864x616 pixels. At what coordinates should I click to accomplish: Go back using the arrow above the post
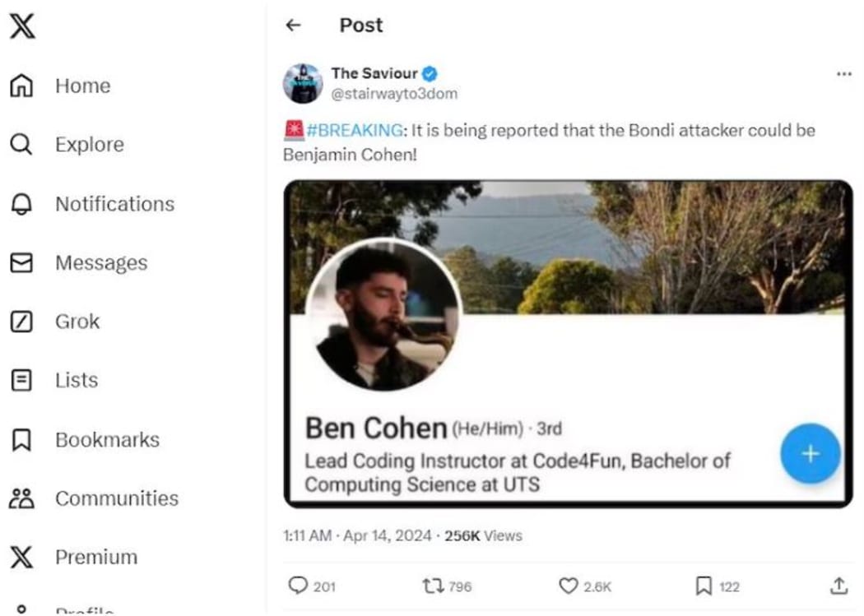(x=294, y=25)
